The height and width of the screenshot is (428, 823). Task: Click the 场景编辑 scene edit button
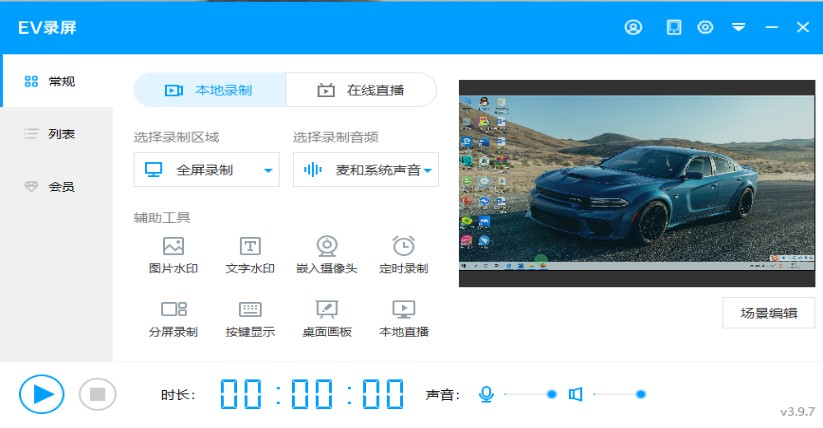(768, 313)
